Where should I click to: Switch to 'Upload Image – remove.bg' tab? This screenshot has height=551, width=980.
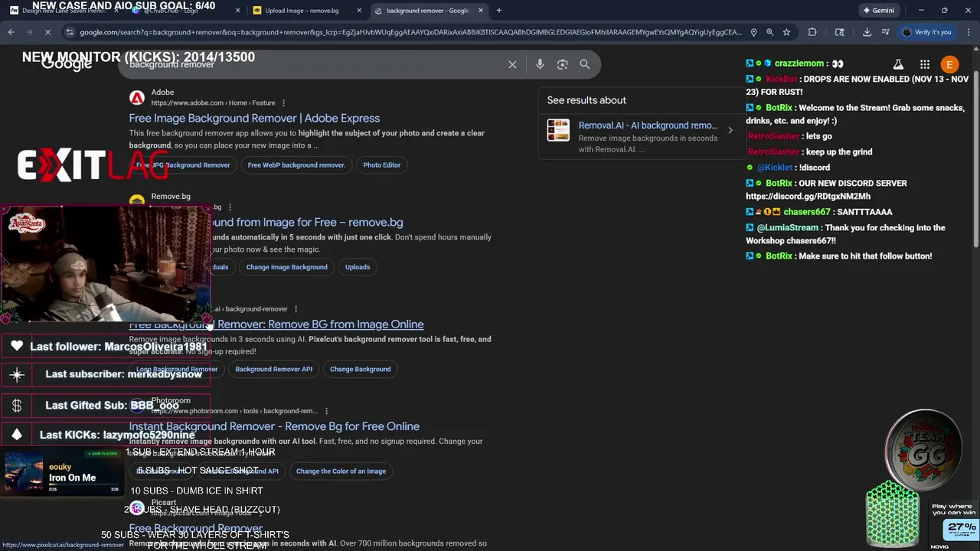[x=306, y=11]
